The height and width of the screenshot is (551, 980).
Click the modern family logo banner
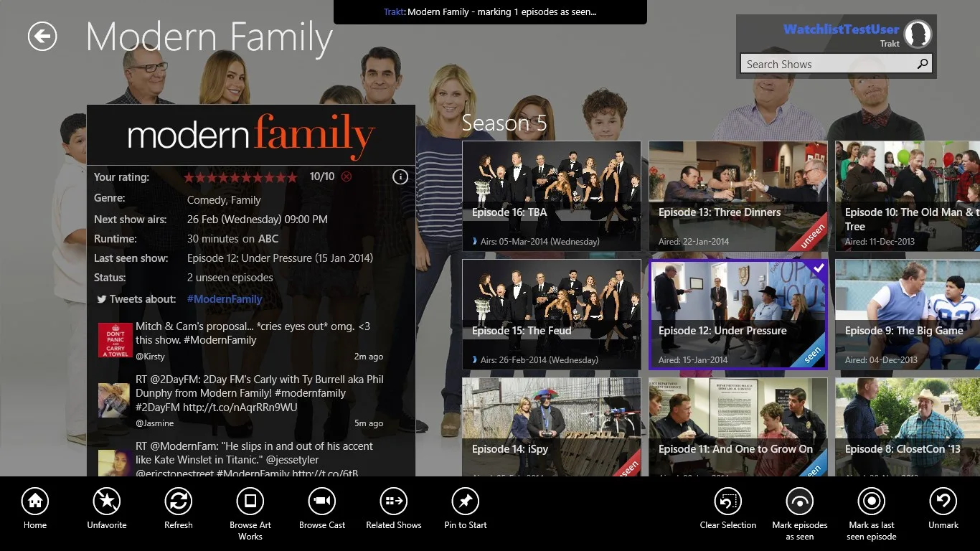(251, 135)
